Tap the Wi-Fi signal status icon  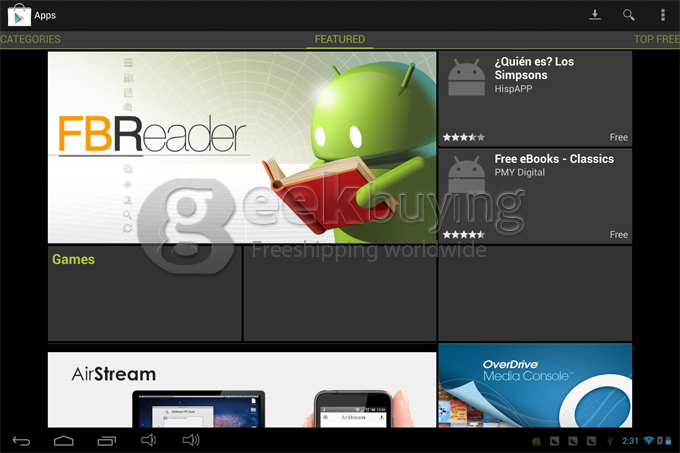click(649, 440)
